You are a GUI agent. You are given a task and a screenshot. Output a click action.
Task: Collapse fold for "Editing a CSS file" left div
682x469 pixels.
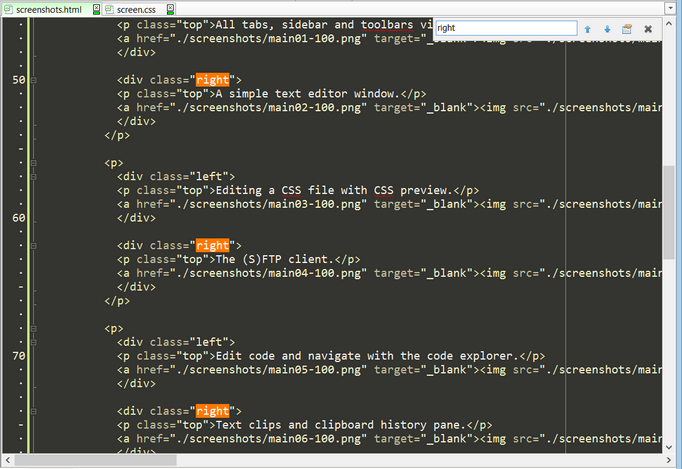point(33,177)
